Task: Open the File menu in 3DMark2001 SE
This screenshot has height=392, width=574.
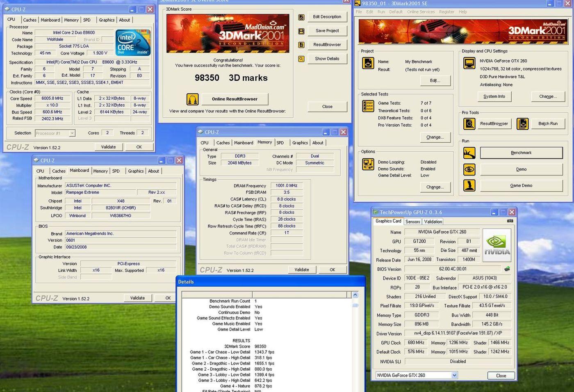Action: 359,12
